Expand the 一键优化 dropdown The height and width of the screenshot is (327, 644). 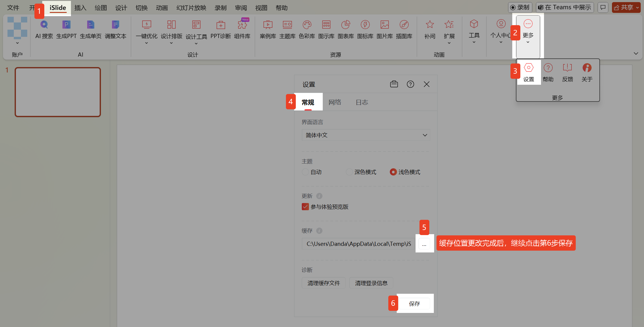[x=146, y=43]
